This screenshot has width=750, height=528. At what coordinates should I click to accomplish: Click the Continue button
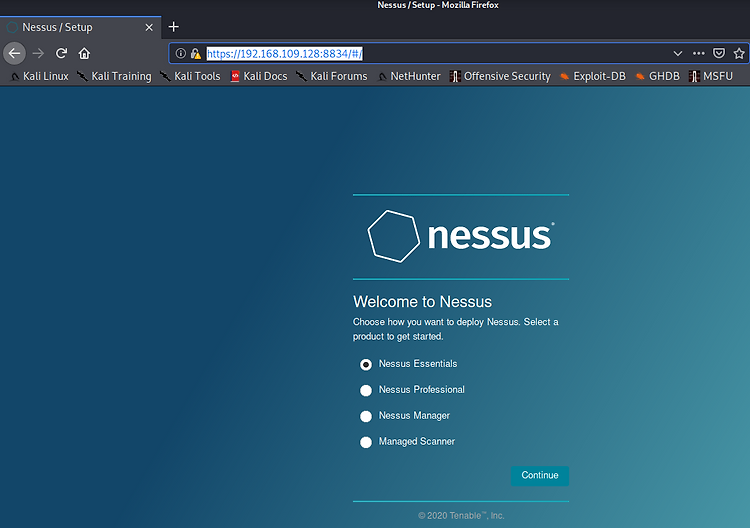pyautogui.click(x=540, y=475)
